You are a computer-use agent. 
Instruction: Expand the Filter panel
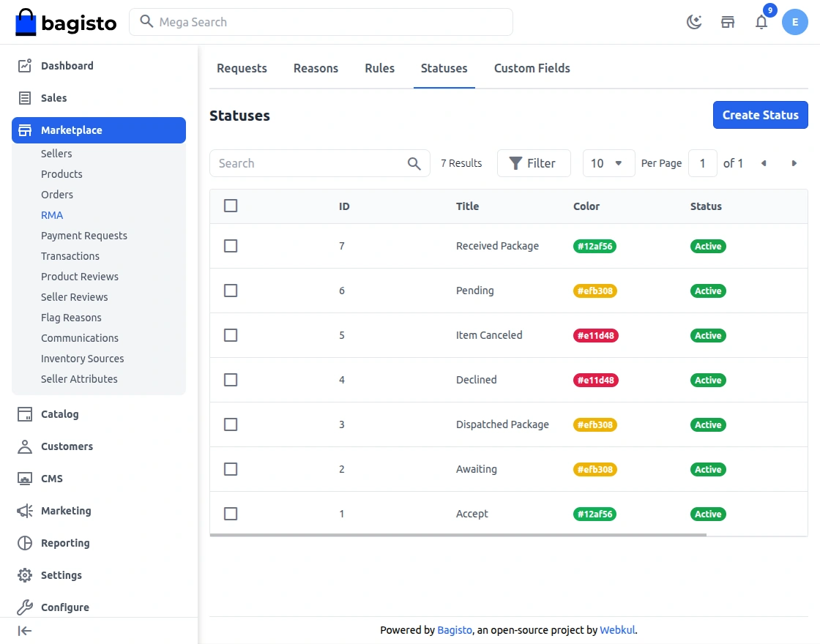point(534,163)
